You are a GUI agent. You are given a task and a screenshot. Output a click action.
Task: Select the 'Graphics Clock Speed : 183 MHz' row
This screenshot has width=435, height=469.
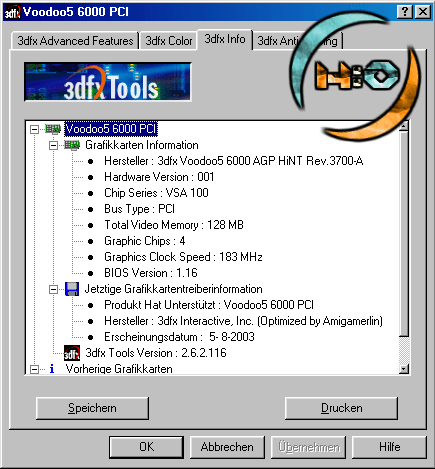click(183, 257)
